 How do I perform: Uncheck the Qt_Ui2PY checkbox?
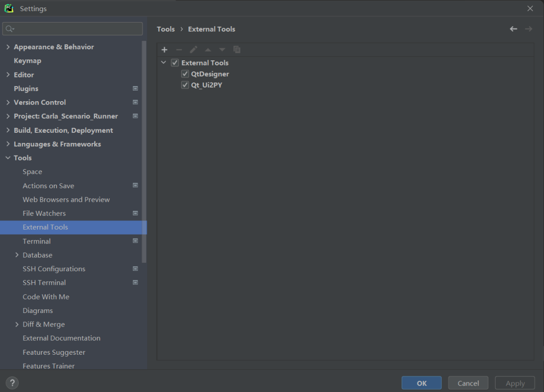click(185, 85)
